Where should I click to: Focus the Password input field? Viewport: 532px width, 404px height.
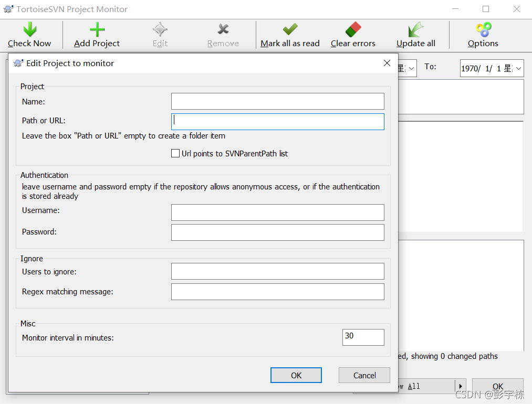point(277,232)
